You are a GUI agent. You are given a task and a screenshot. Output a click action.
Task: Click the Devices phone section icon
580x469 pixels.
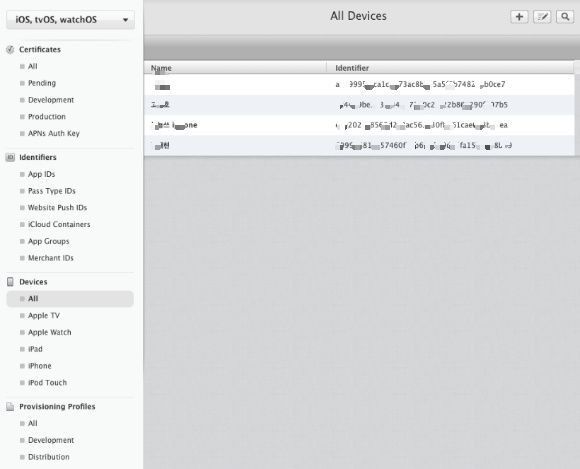click(10, 282)
